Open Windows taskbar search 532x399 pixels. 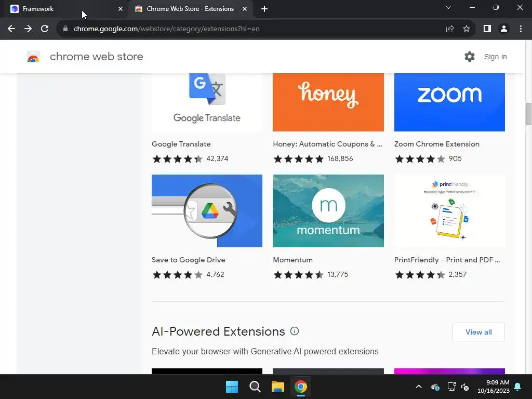point(255,387)
